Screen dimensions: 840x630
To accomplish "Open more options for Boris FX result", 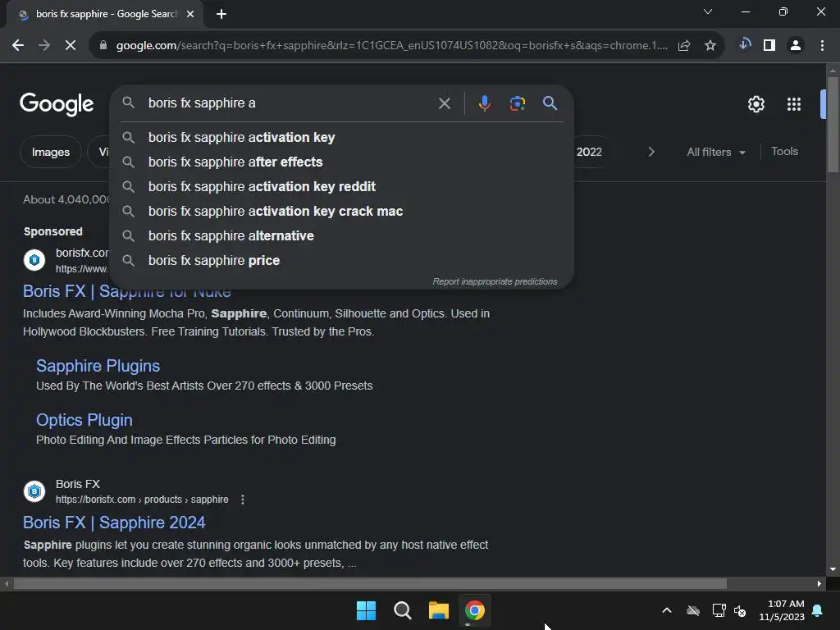I will tap(243, 500).
